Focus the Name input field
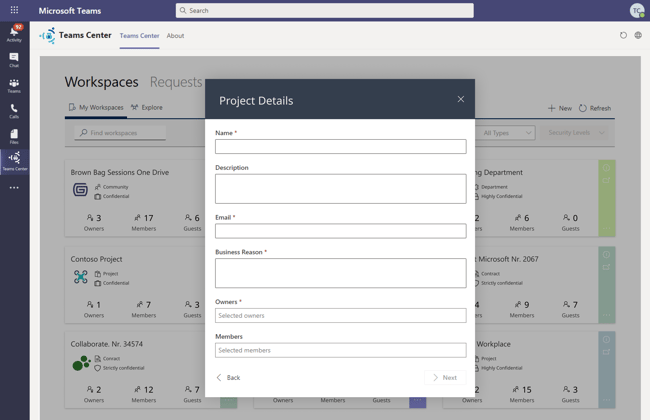 click(x=341, y=146)
